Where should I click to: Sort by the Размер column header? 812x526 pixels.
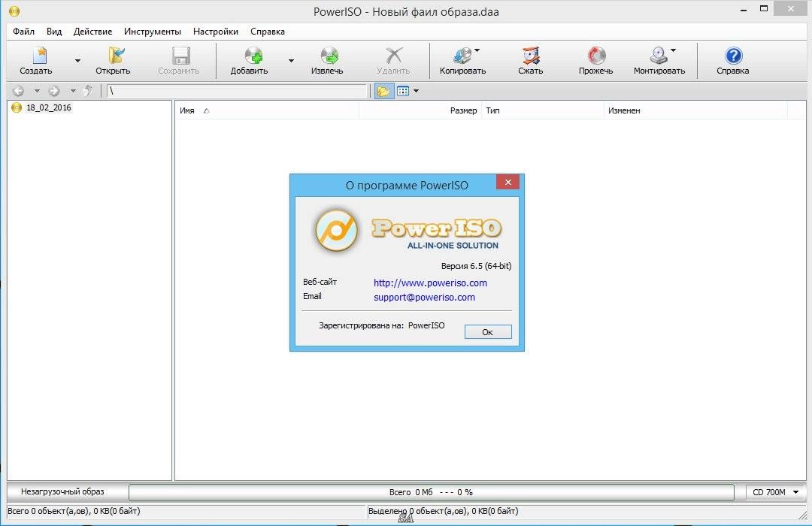(420, 110)
